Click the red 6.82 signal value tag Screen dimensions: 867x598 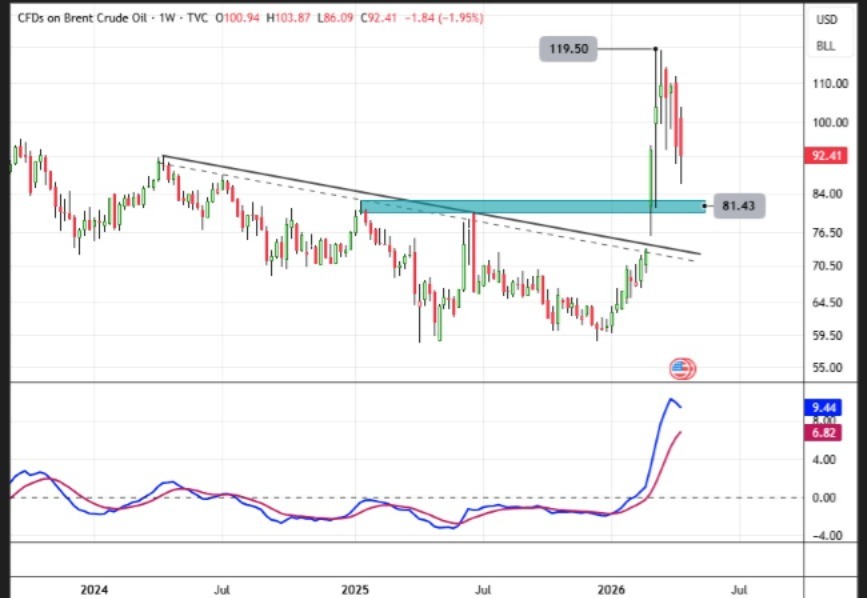(825, 433)
